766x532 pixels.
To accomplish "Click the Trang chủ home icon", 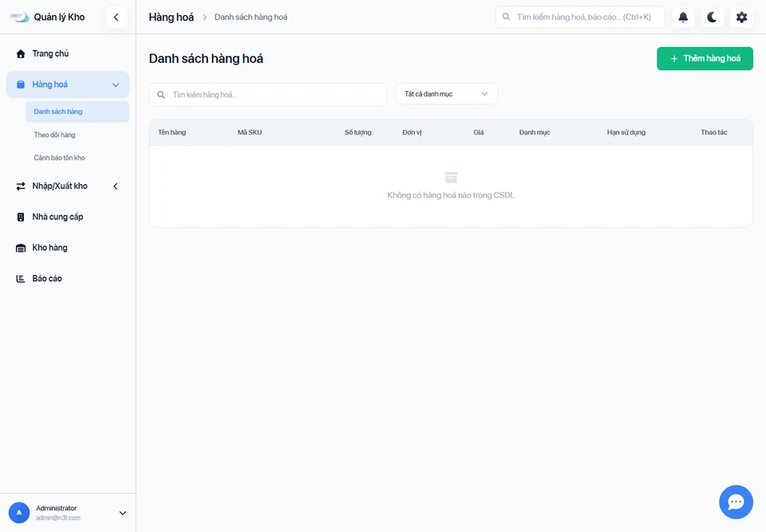I will pos(21,53).
